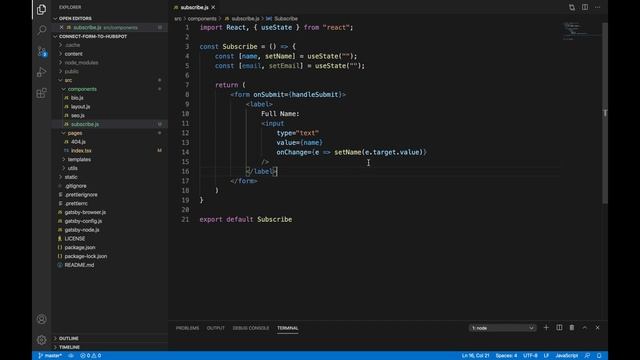Expand the Outline section
This screenshot has height=360, width=640.
[69, 338]
